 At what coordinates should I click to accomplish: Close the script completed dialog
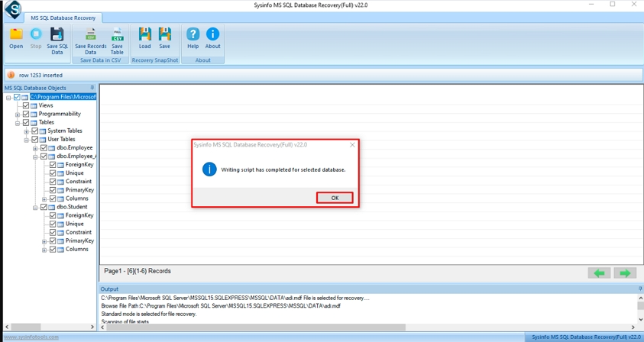(x=335, y=198)
